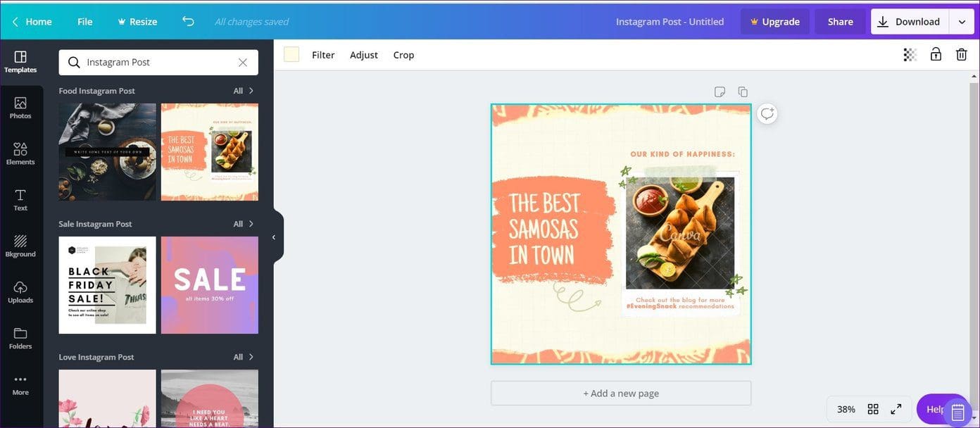The width and height of the screenshot is (980, 428).
Task: Go back to Home
Action: coord(32,22)
